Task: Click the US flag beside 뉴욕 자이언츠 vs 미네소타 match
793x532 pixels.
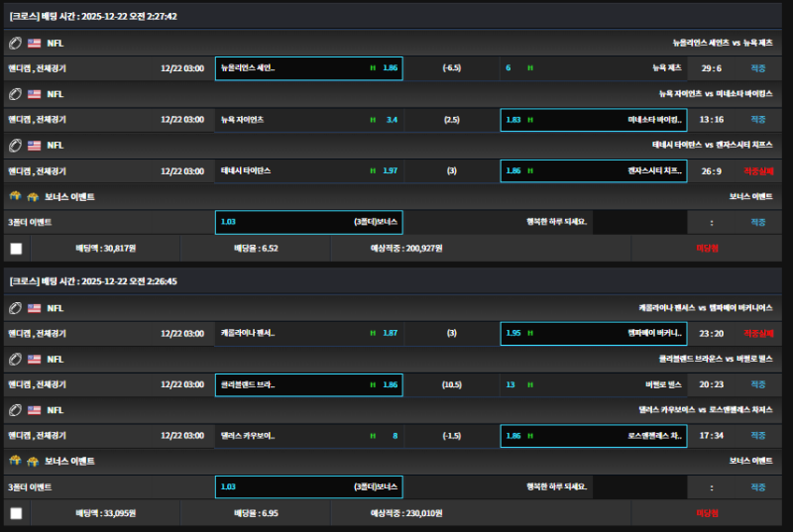Action: pos(35,94)
